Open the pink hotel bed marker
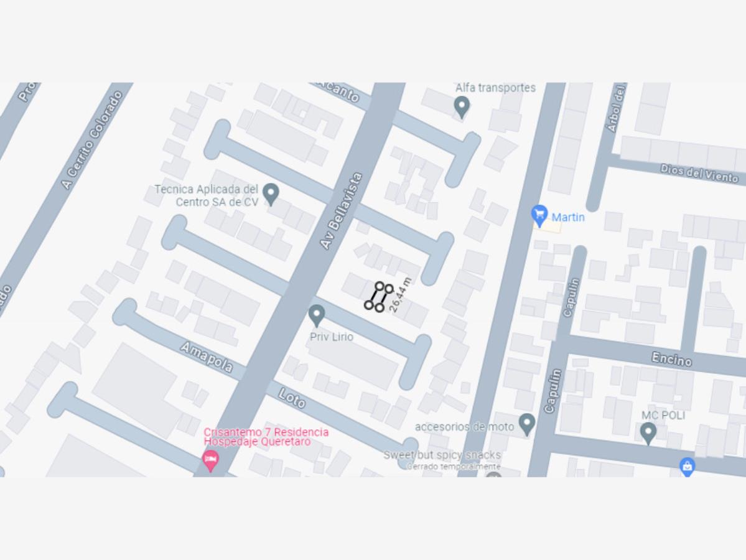Viewport: 746px width, 560px height. [210, 460]
